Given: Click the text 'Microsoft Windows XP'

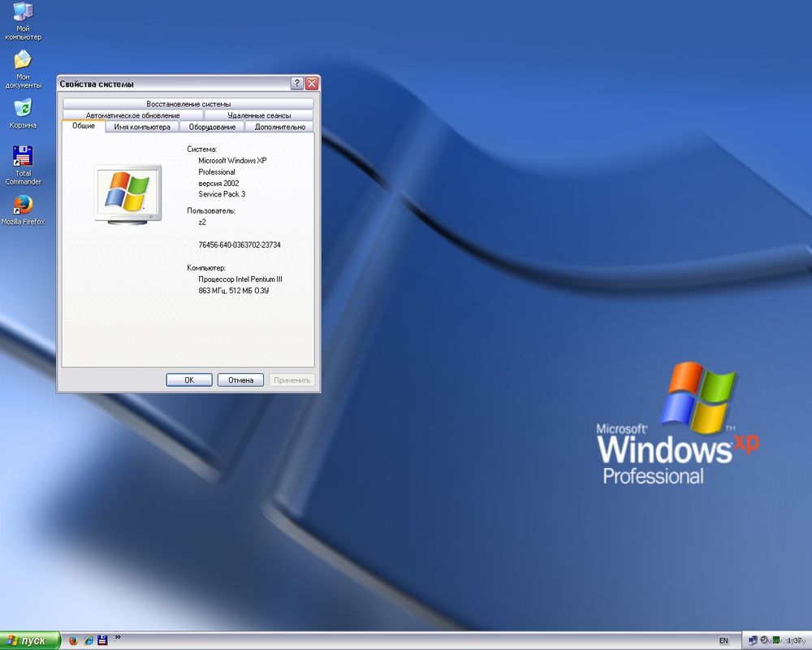Looking at the screenshot, I should click(x=232, y=161).
